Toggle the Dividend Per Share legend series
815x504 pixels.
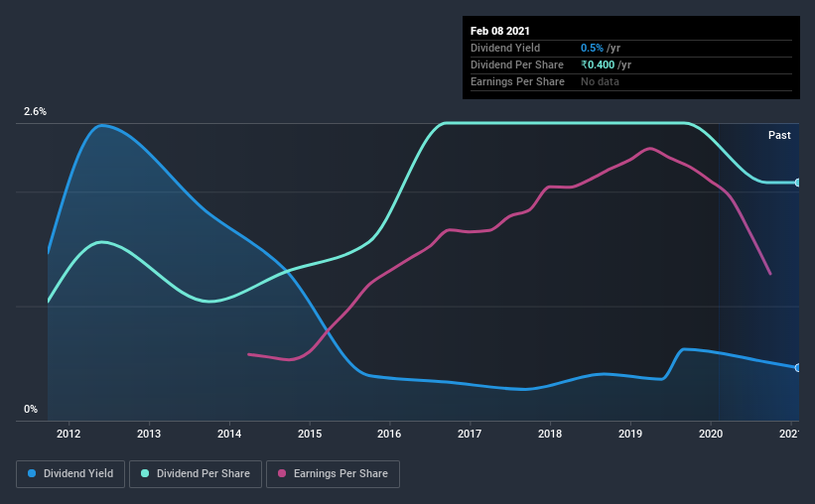196,474
